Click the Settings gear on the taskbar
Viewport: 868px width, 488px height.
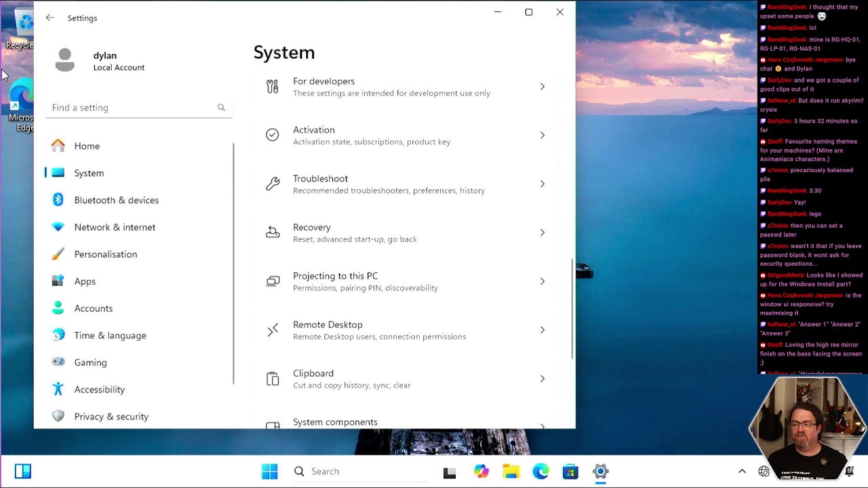pyautogui.click(x=600, y=471)
